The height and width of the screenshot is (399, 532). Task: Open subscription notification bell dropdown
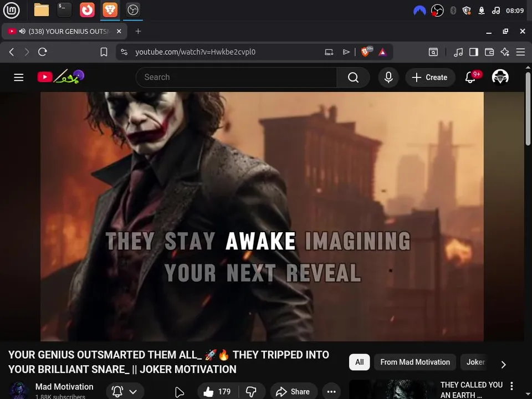click(125, 391)
